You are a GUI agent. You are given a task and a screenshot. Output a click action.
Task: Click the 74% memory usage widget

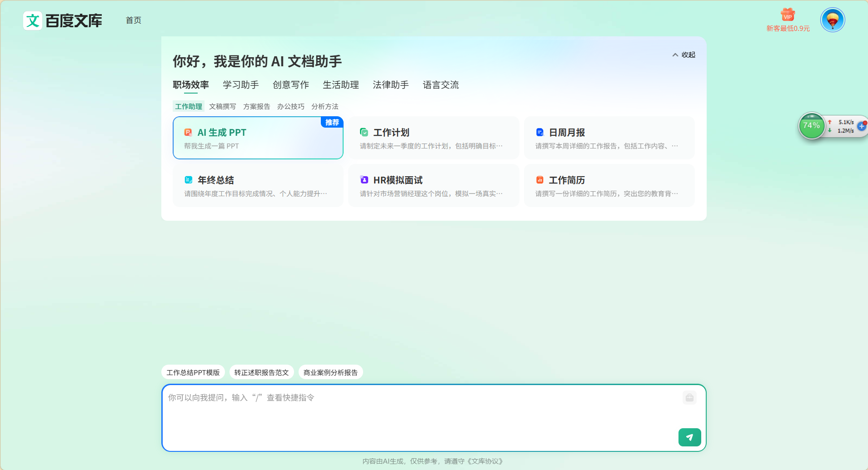[x=811, y=126]
